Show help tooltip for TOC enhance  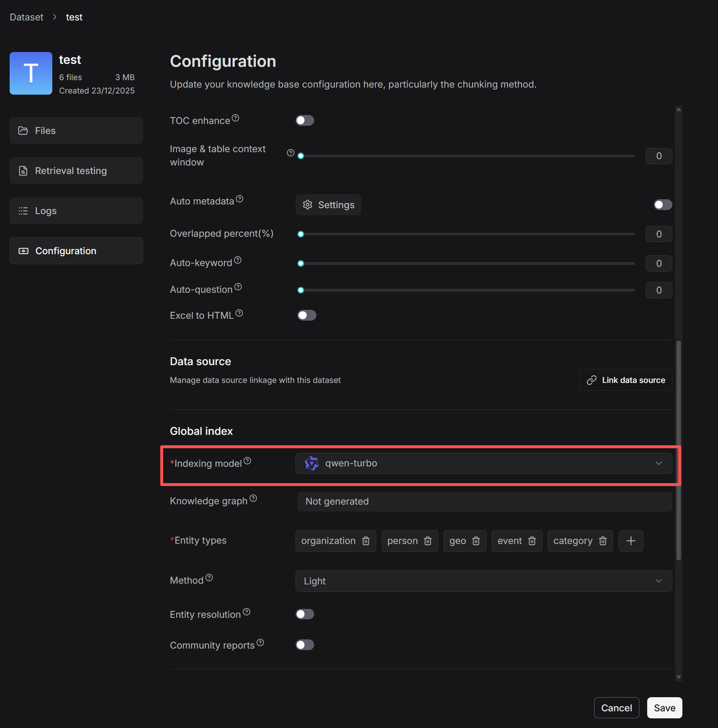pyautogui.click(x=235, y=118)
